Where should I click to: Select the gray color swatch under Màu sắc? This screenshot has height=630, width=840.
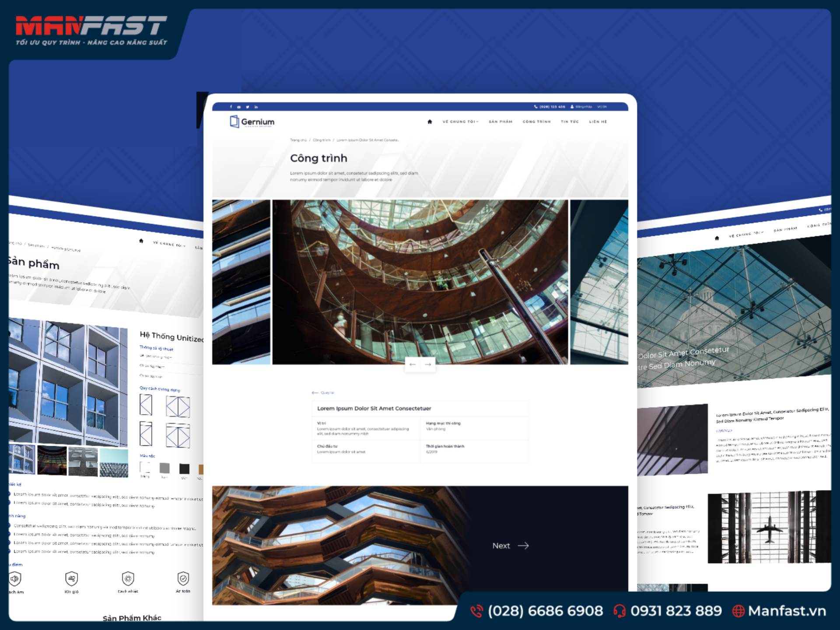point(164,468)
